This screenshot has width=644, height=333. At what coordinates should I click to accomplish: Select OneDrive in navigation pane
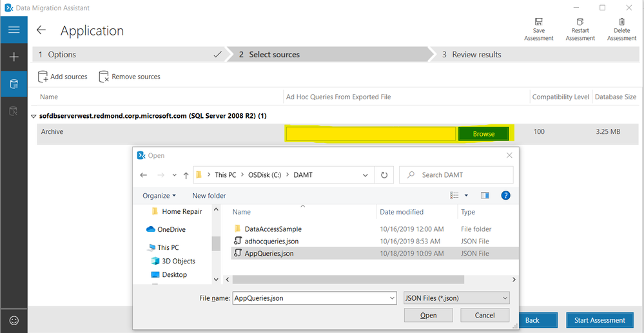[166, 229]
